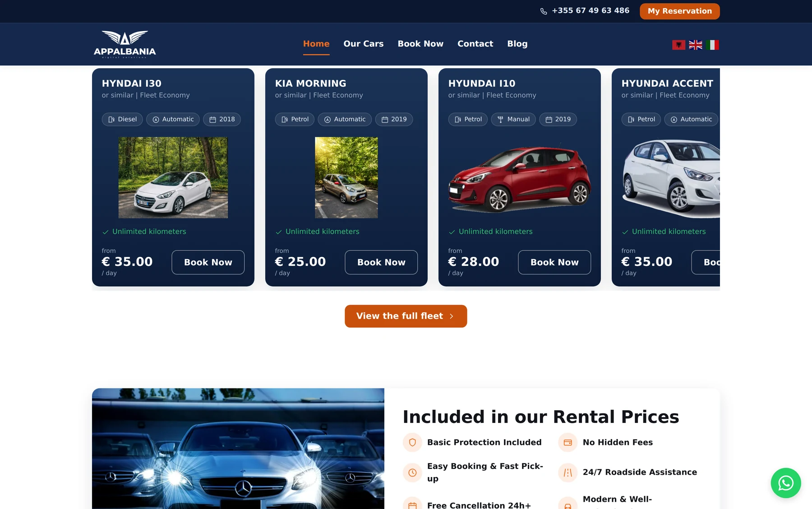The height and width of the screenshot is (509, 812).
Task: Open My Reservation
Action: 680,11
